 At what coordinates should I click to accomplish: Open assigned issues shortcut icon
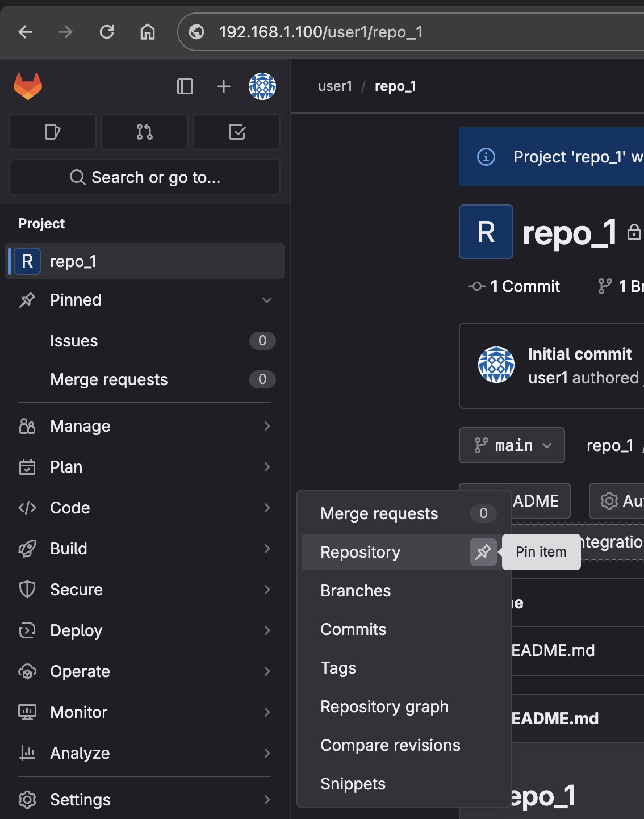[53, 132]
